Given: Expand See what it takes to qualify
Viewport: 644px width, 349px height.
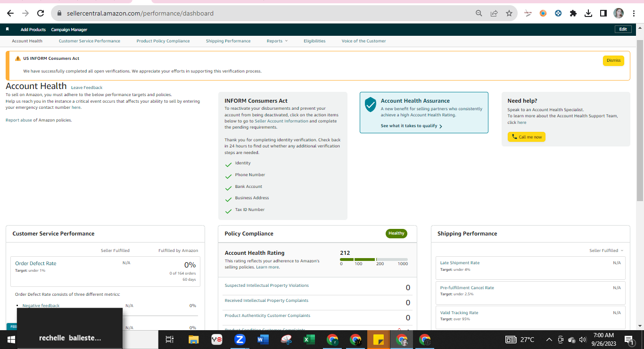Looking at the screenshot, I should tap(411, 126).
